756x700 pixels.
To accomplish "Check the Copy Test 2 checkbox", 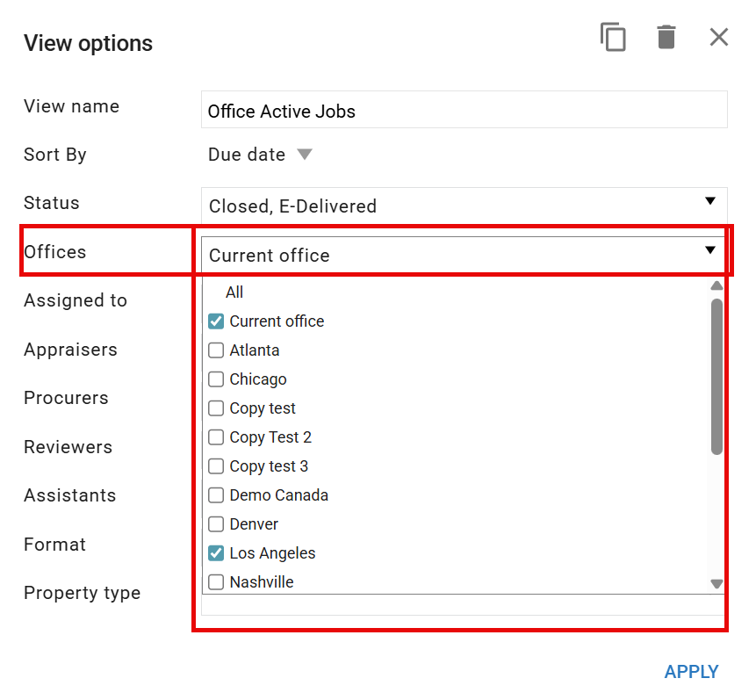I will point(216,437).
